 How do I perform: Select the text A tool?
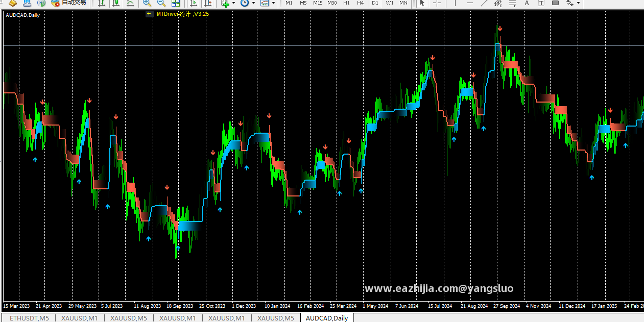[527, 3]
